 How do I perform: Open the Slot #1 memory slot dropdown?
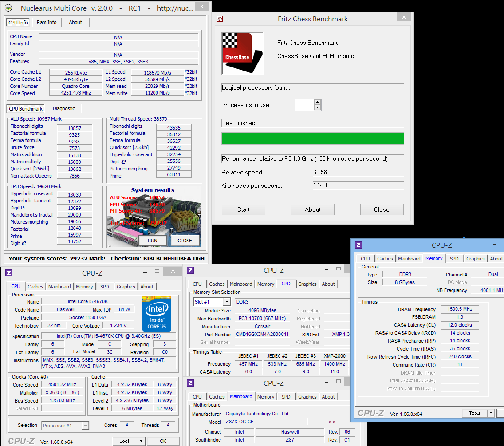point(227,302)
